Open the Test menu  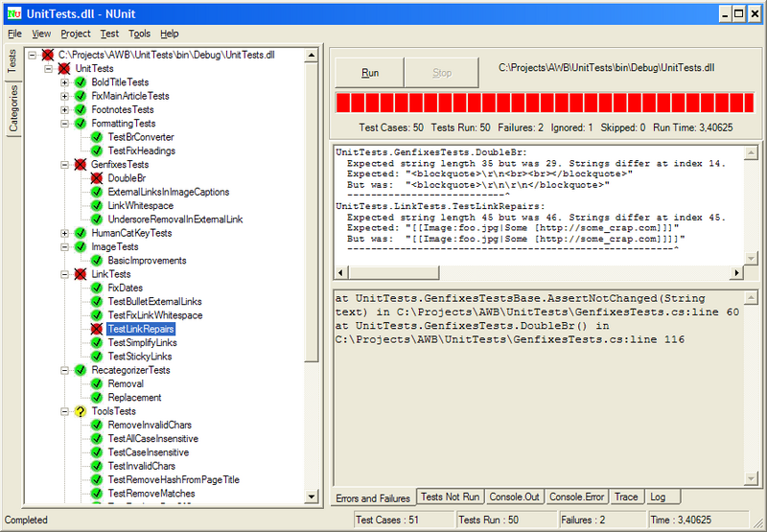pyautogui.click(x=109, y=34)
